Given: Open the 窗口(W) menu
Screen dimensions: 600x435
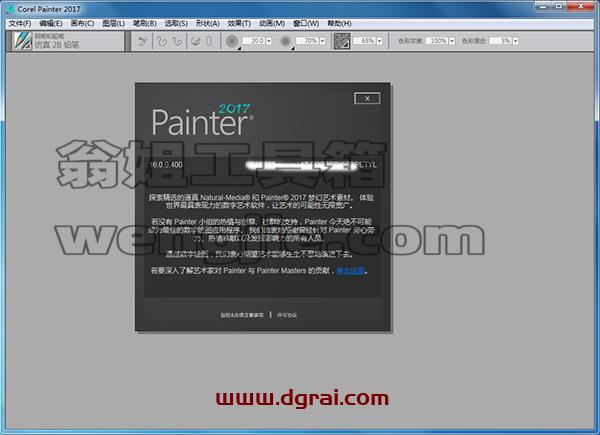Looking at the screenshot, I should click(306, 24).
